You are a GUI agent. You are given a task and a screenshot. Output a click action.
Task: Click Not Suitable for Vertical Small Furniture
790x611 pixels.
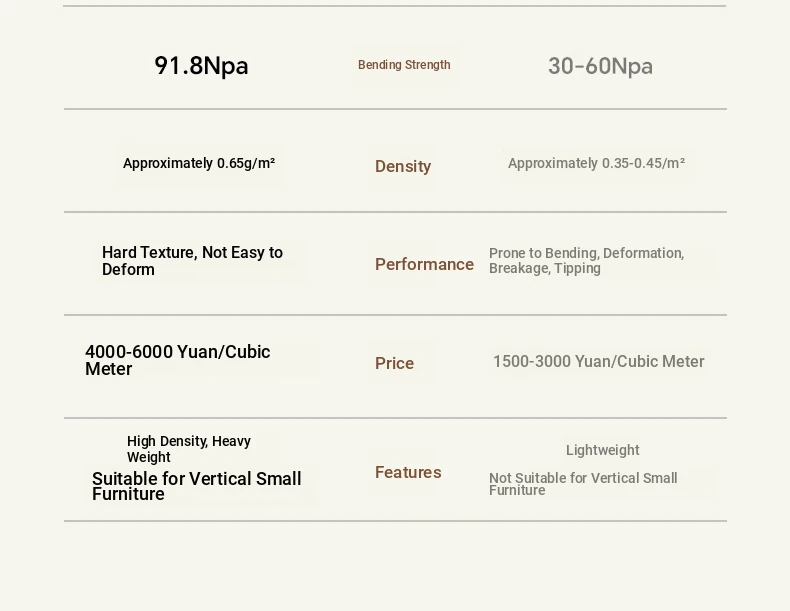583,484
